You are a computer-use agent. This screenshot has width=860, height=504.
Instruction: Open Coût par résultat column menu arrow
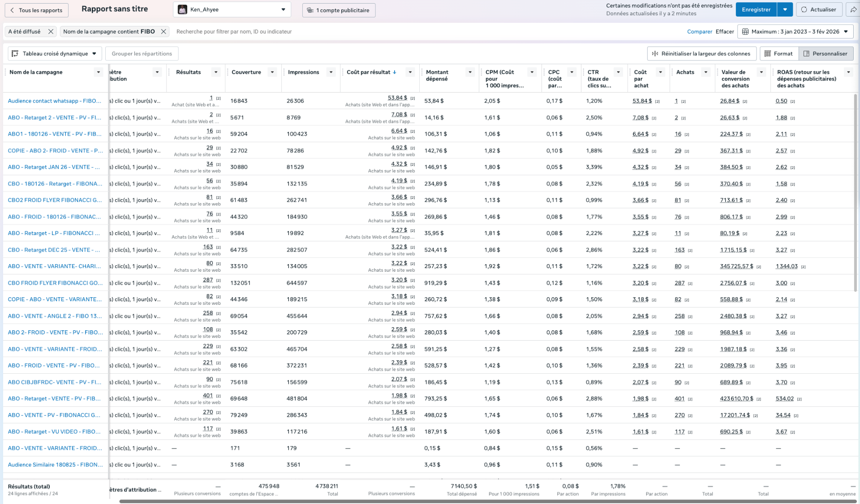pos(410,72)
